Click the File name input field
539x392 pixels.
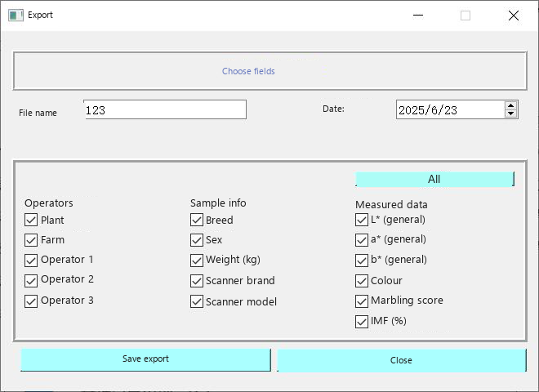pos(165,109)
